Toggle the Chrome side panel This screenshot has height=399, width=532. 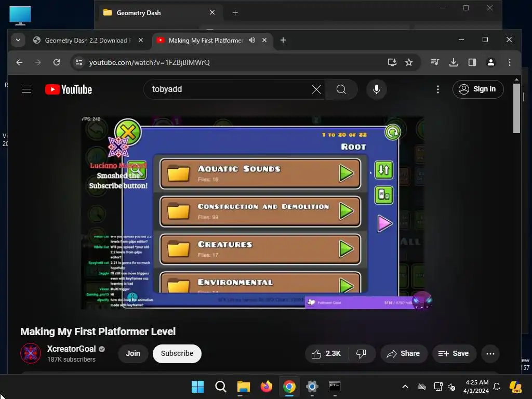tap(472, 62)
